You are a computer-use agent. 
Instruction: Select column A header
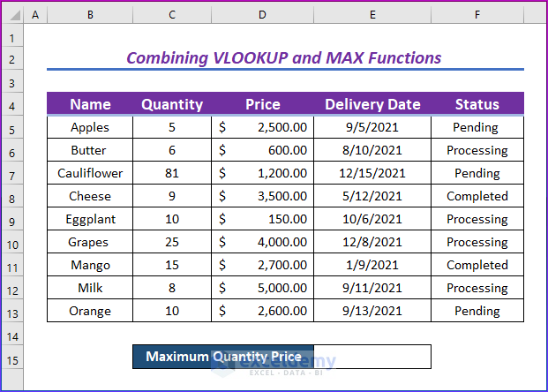click(x=35, y=16)
